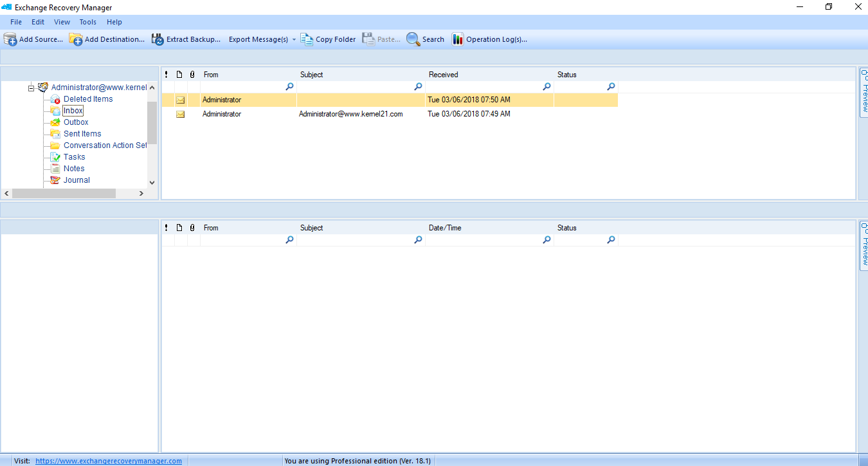Click the Notes icon in tree

55,169
